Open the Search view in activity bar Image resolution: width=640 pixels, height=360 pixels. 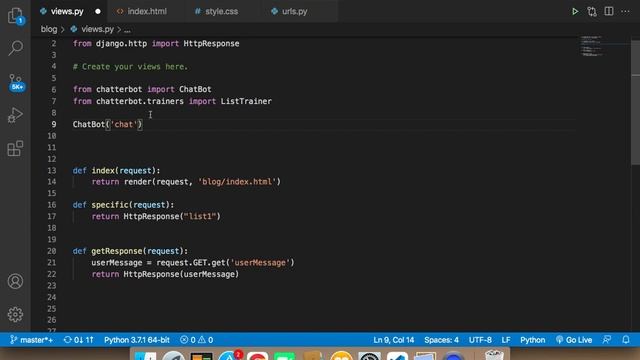16,48
